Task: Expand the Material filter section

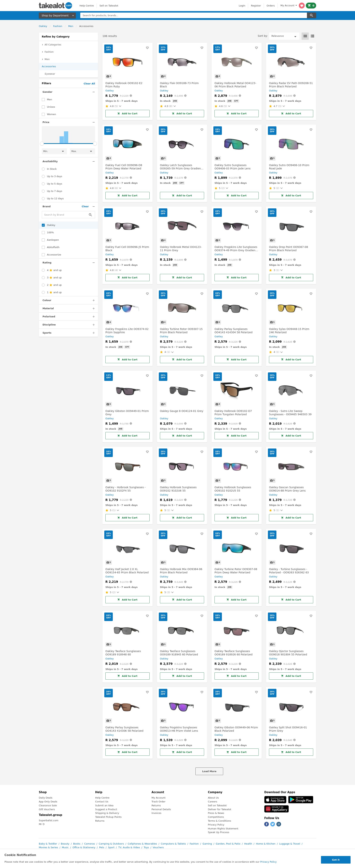Action: pos(94,308)
